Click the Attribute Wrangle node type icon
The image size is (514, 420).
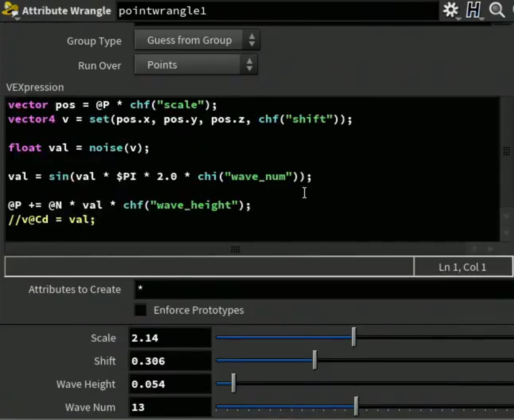pyautogui.click(x=10, y=10)
